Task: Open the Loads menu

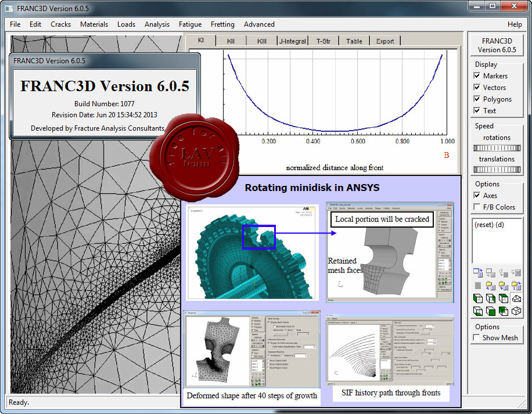Action: point(126,24)
